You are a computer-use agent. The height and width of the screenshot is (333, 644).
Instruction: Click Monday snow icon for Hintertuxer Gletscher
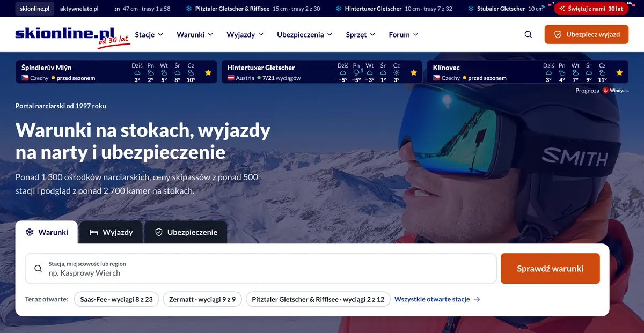[x=356, y=72]
